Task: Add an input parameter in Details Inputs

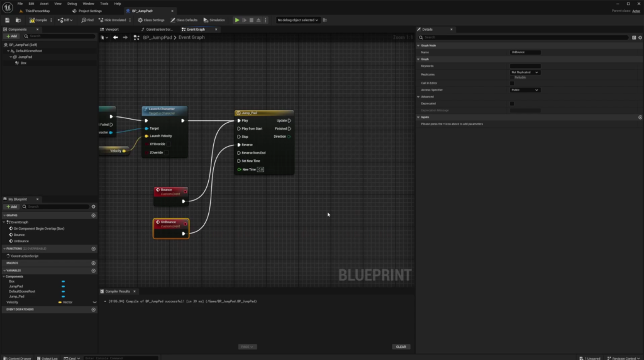Action: coord(640,117)
